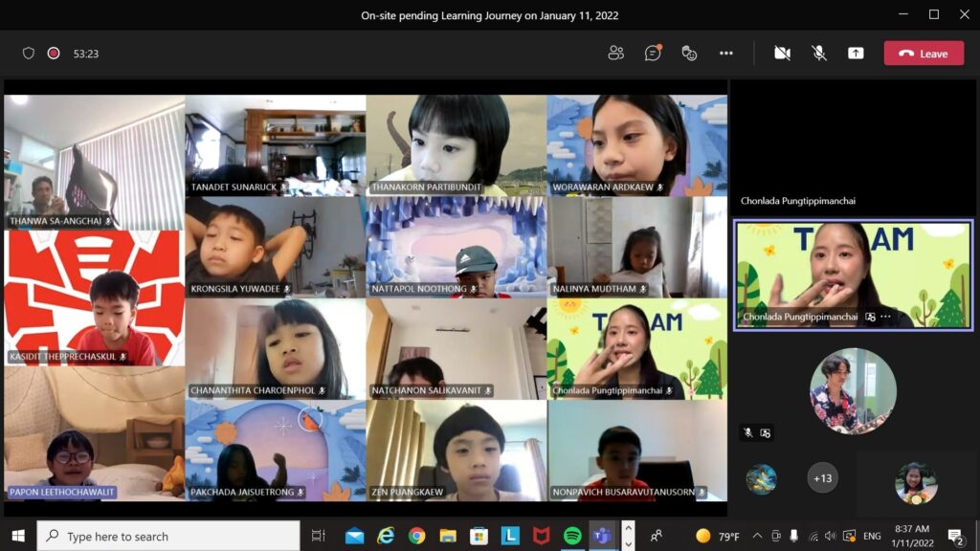Click the Type here to search box
Image resolution: width=980 pixels, height=551 pixels.
(x=168, y=536)
